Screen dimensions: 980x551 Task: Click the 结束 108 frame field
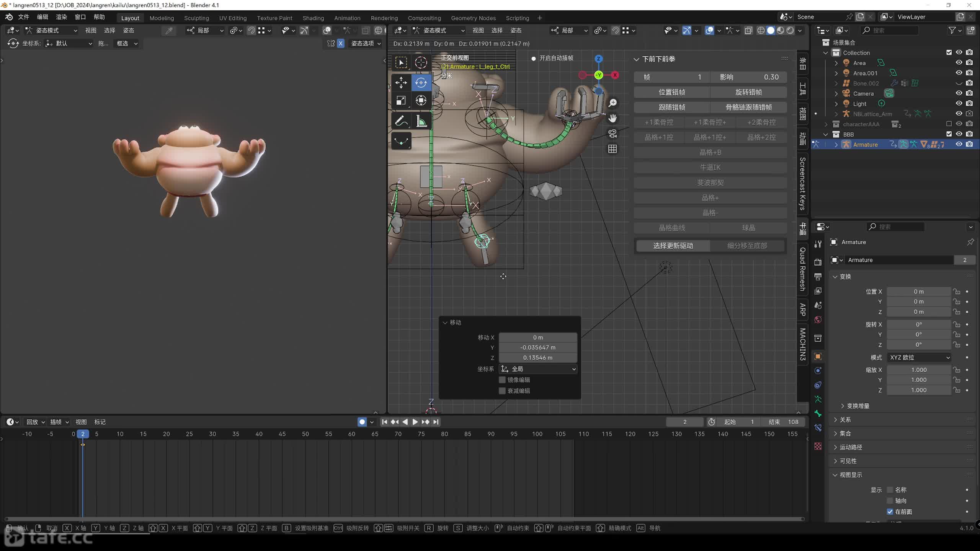point(784,422)
